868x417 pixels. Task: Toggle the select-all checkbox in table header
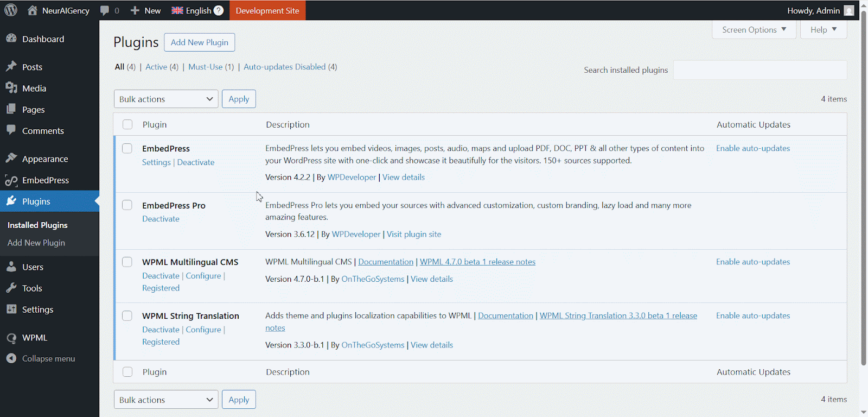(127, 124)
